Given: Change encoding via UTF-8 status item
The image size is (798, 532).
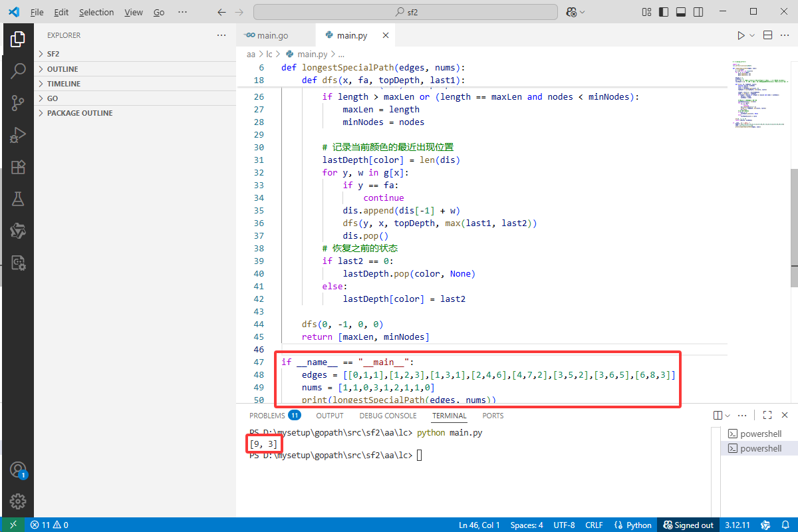Looking at the screenshot, I should 564,525.
